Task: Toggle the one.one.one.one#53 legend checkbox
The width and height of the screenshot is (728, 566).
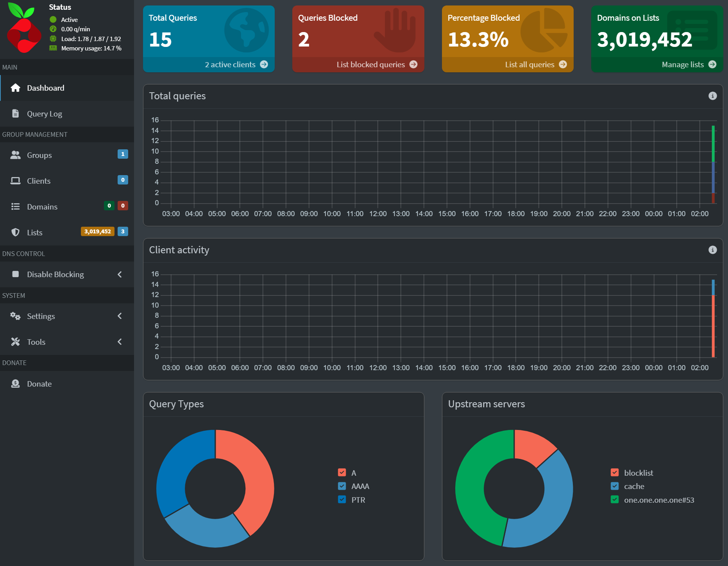Action: tap(615, 500)
